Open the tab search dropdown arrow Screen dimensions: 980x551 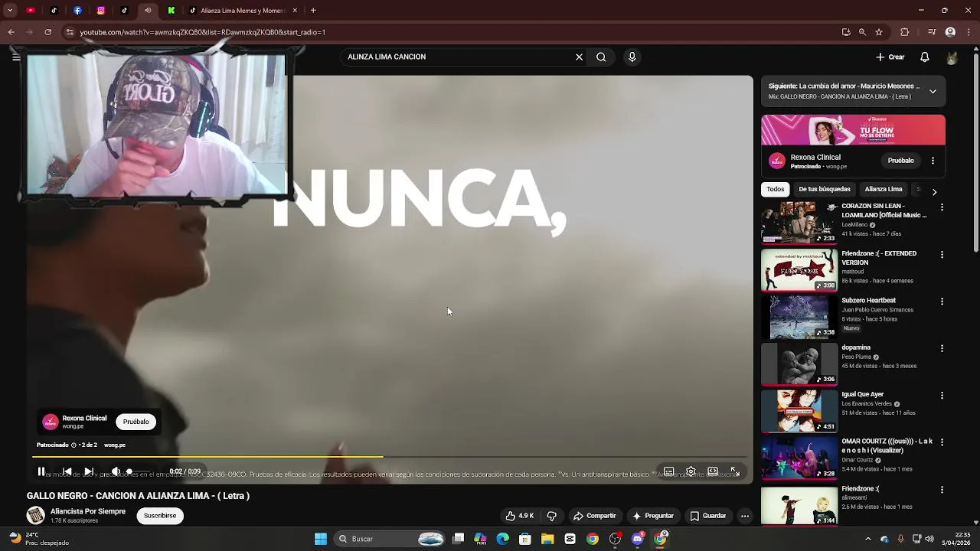coord(10,11)
